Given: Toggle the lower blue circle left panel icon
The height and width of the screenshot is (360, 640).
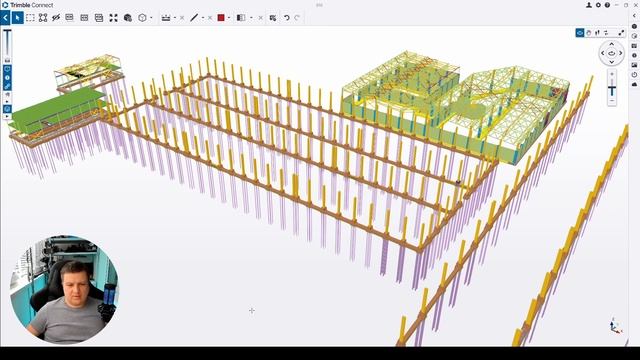Looking at the screenshot, I should coord(7,109).
